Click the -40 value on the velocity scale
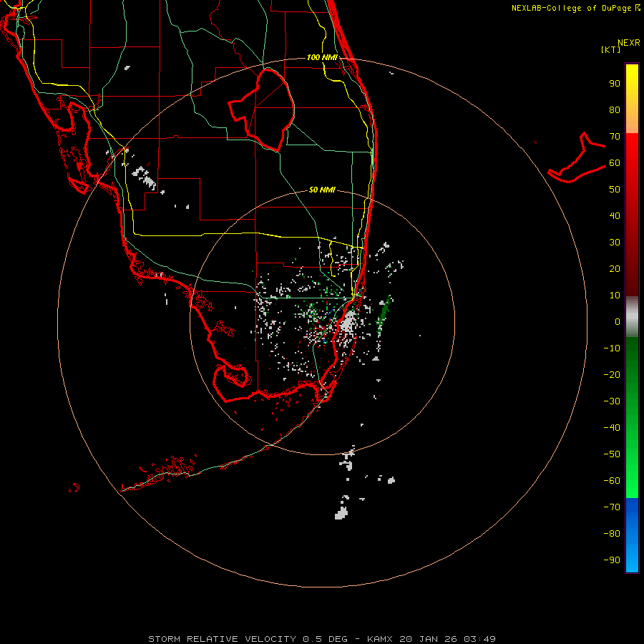Screen dimensions: 644x644 pos(612,428)
